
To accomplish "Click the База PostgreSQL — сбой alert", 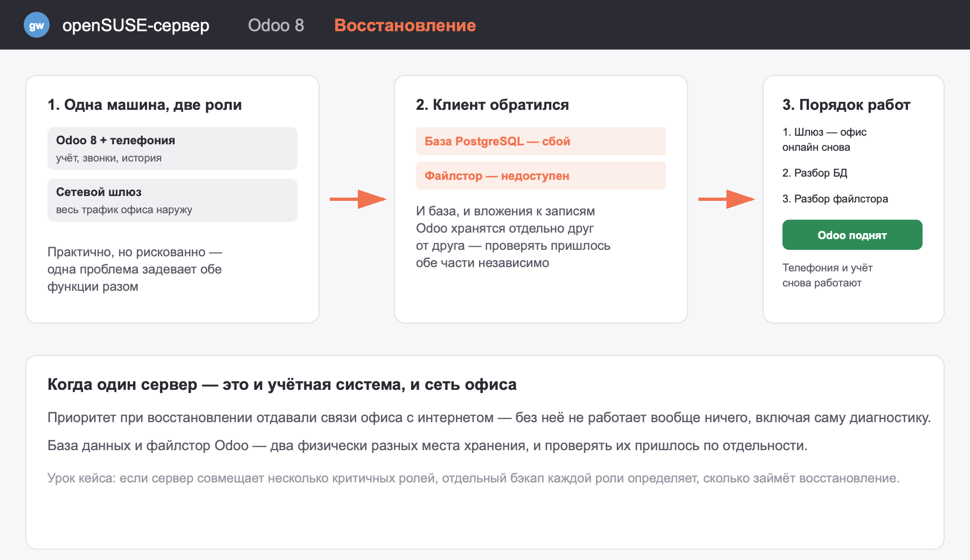I will (x=541, y=141).
